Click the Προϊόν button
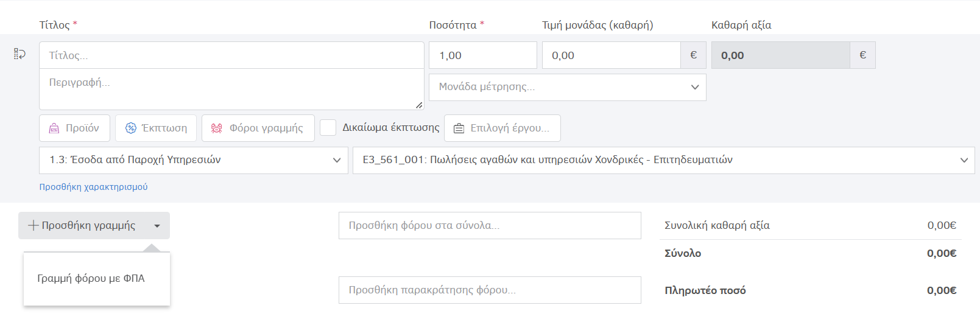The width and height of the screenshot is (980, 322). coord(75,128)
